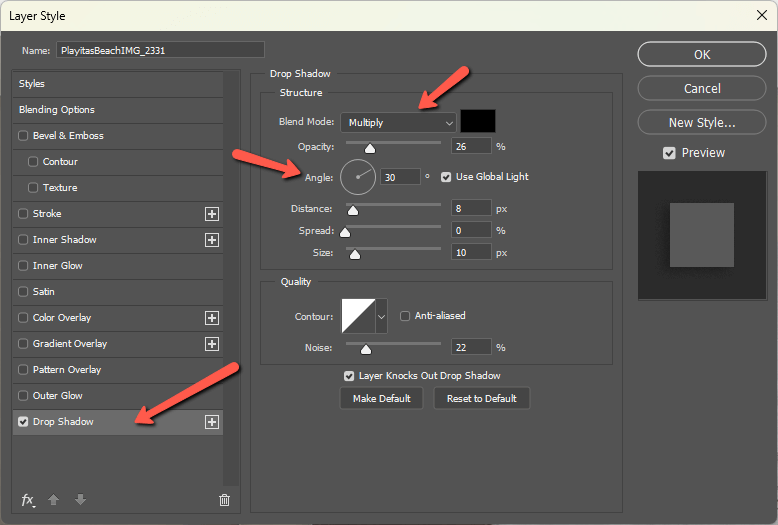This screenshot has height=525, width=778.
Task: Click the Spread value field
Action: (471, 230)
